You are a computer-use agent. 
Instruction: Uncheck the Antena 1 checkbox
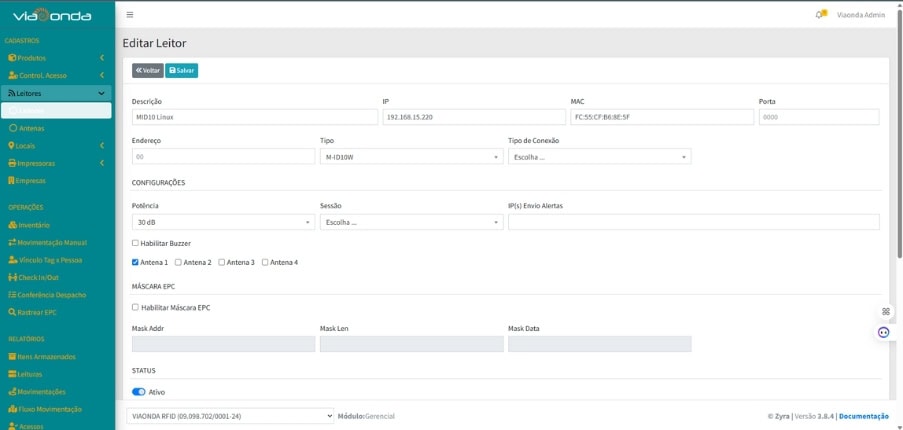pyautogui.click(x=136, y=262)
